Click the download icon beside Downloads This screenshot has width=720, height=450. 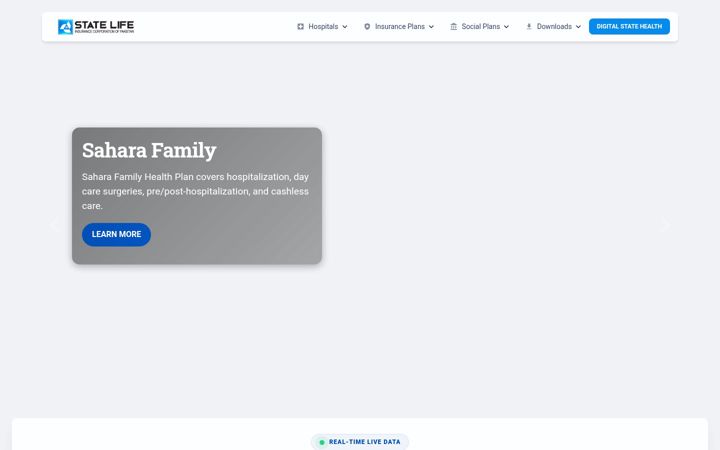click(x=529, y=27)
